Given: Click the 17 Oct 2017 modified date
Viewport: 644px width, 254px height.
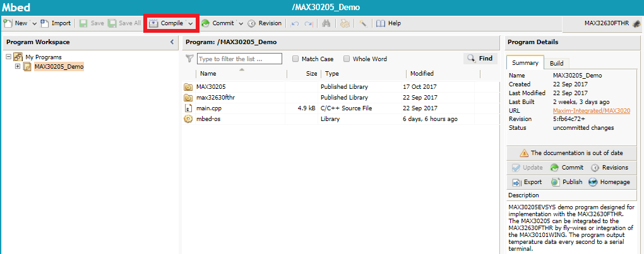Looking at the screenshot, I should click(420, 87).
